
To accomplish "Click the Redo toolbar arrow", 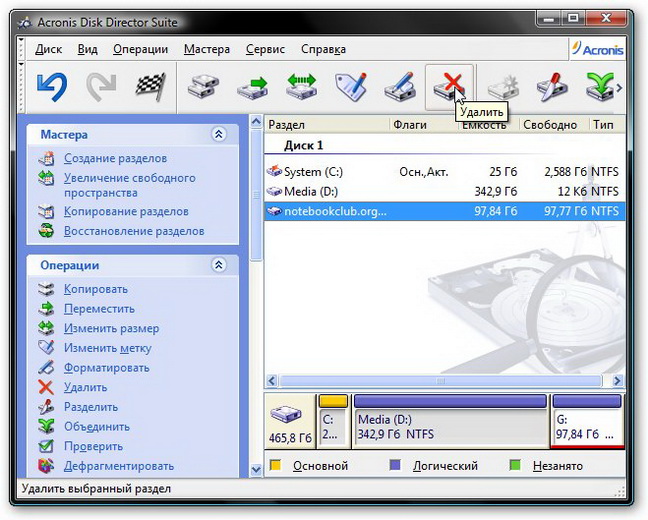I will [x=101, y=87].
